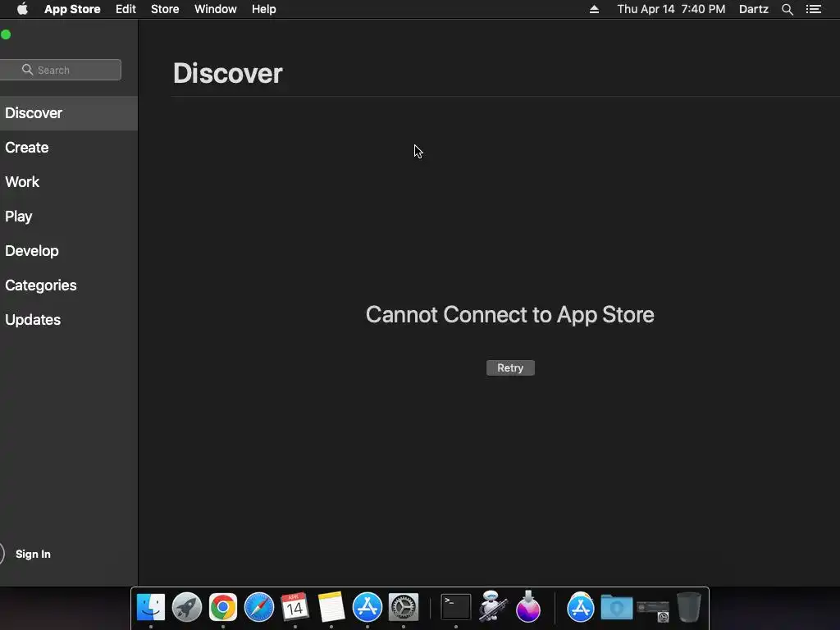Launch Launchpad rocket icon in dock

[x=187, y=608]
